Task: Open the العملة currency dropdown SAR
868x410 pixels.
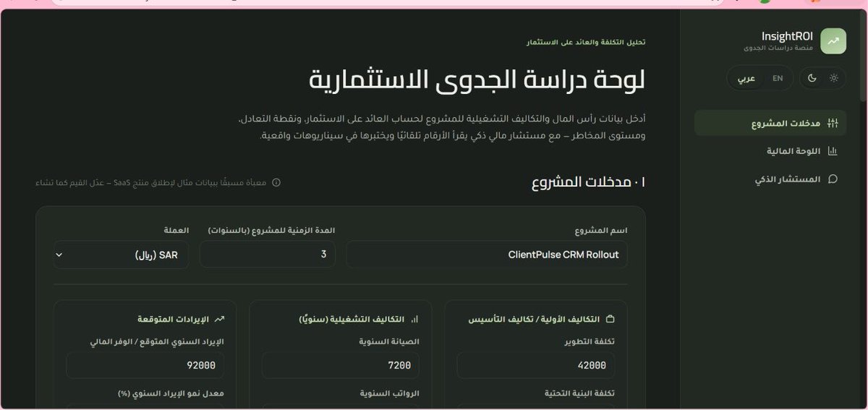Action: [x=121, y=255]
